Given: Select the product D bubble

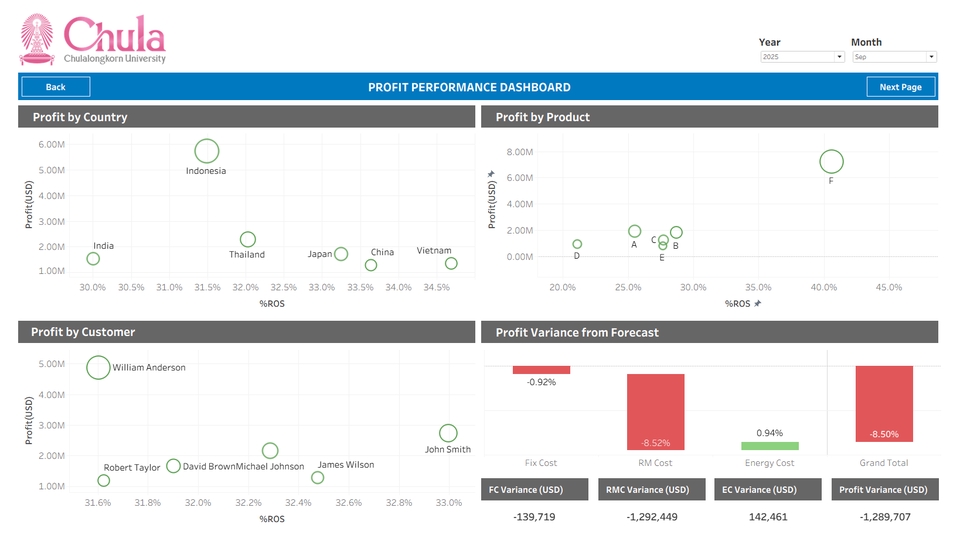Looking at the screenshot, I should tap(577, 244).
